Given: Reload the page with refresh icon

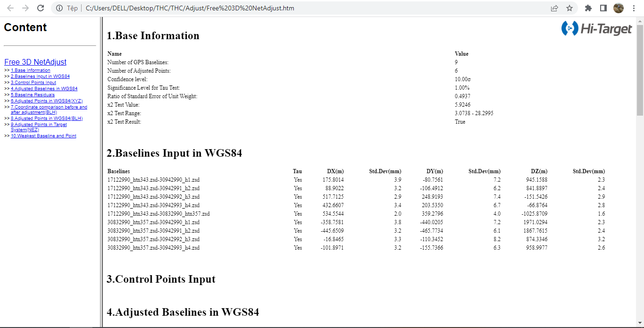Looking at the screenshot, I should click(41, 8).
